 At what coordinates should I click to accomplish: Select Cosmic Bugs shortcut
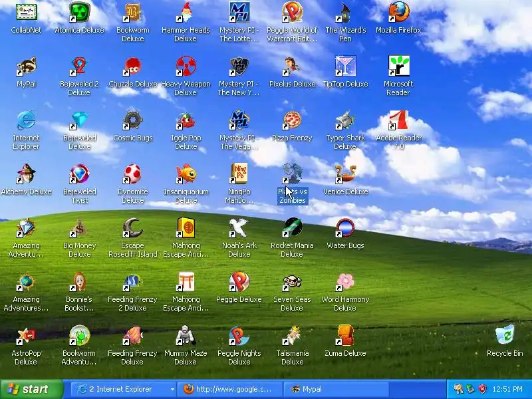(x=132, y=120)
